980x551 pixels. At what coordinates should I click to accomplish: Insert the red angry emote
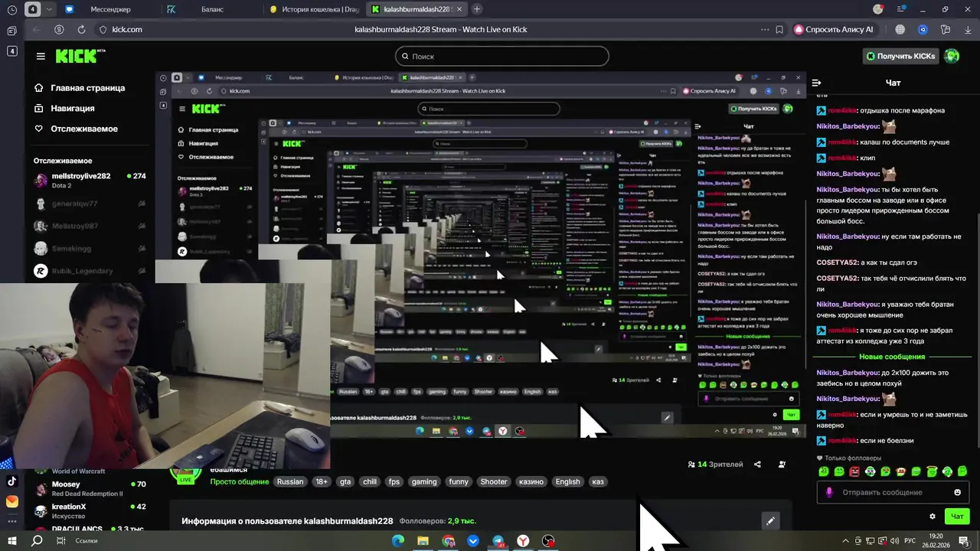pos(854,471)
